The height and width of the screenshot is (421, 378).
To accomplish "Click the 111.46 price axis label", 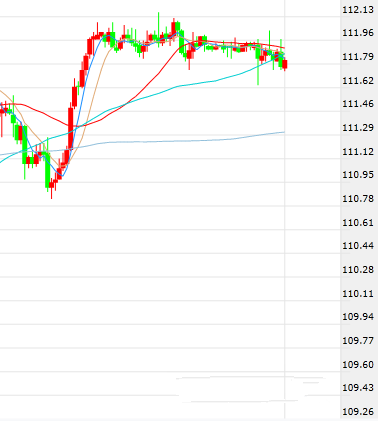I will [x=358, y=104].
